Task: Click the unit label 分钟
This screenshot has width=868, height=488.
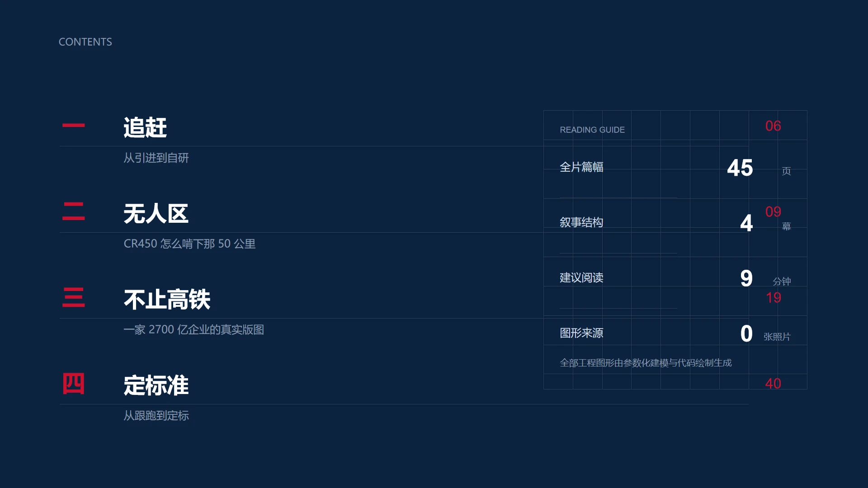Action: [x=782, y=282]
